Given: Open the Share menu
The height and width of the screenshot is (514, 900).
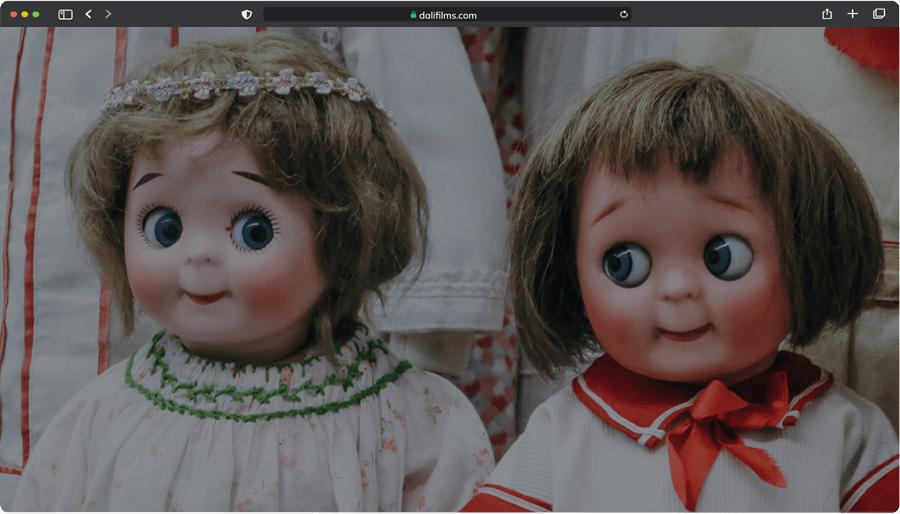Looking at the screenshot, I should click(827, 14).
